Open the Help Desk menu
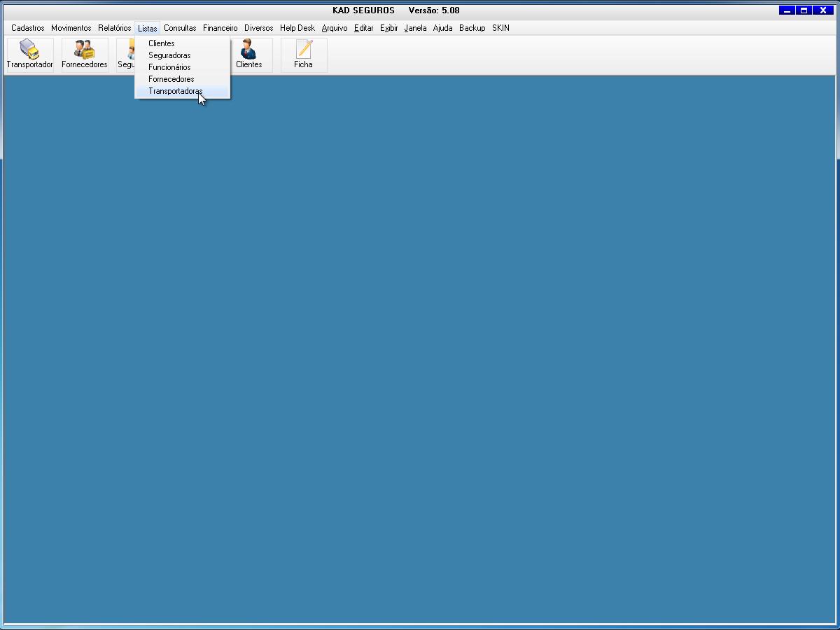840x630 pixels. 297,28
